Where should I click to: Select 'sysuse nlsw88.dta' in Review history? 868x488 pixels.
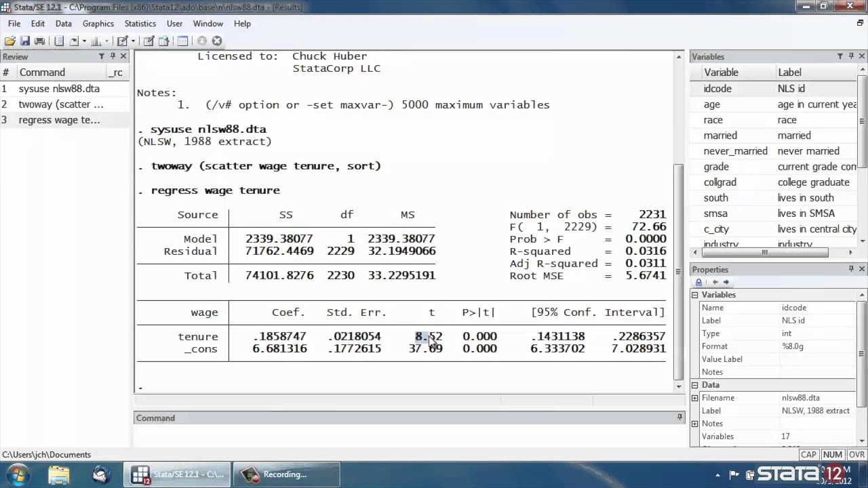(64, 89)
